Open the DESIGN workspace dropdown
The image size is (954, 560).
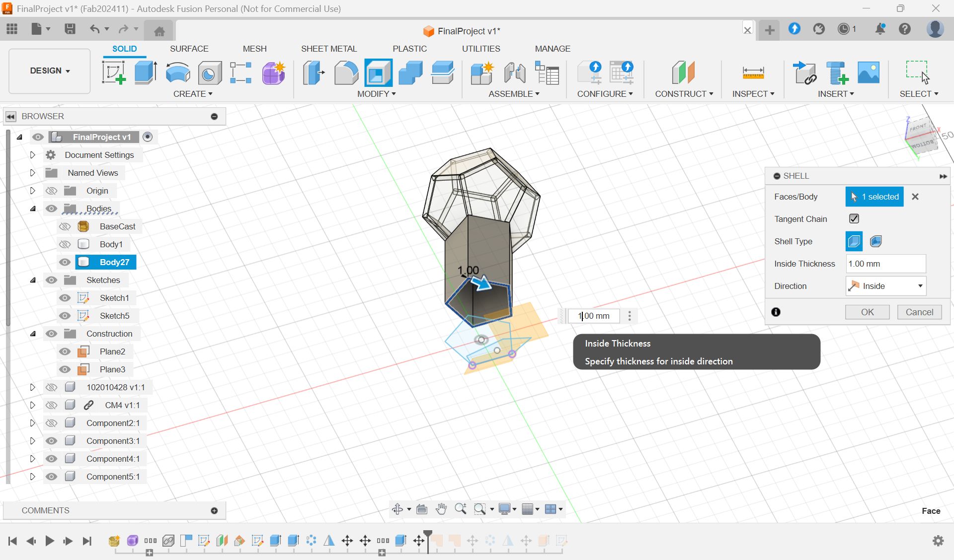(50, 70)
